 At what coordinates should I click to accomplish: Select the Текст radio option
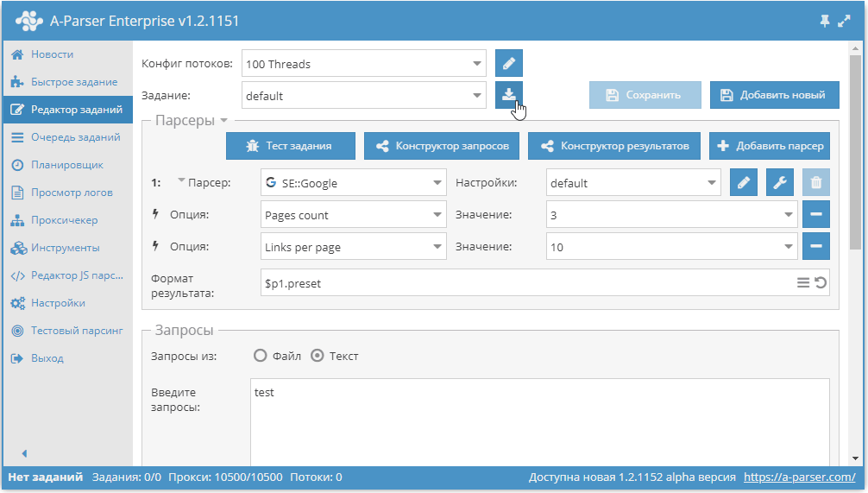[318, 356]
